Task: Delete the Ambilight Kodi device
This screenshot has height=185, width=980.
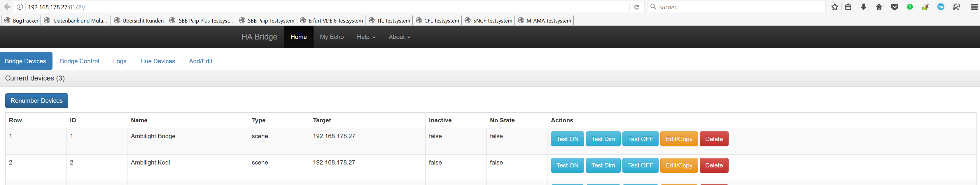Action: 714,165
